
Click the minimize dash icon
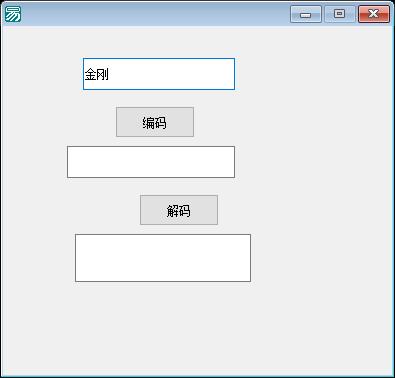[306, 15]
